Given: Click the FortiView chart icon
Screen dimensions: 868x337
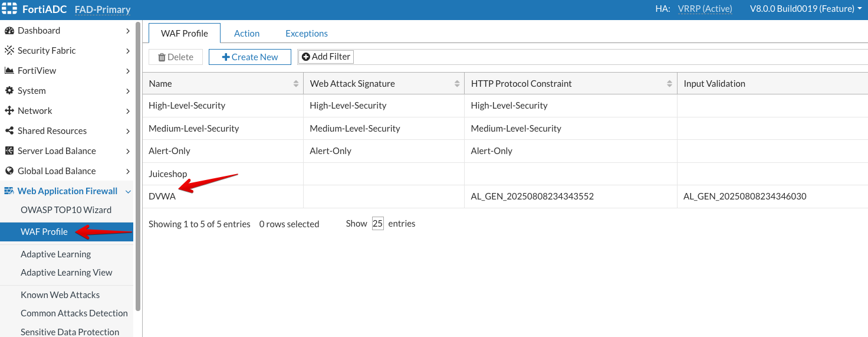Looking at the screenshot, I should tap(9, 71).
